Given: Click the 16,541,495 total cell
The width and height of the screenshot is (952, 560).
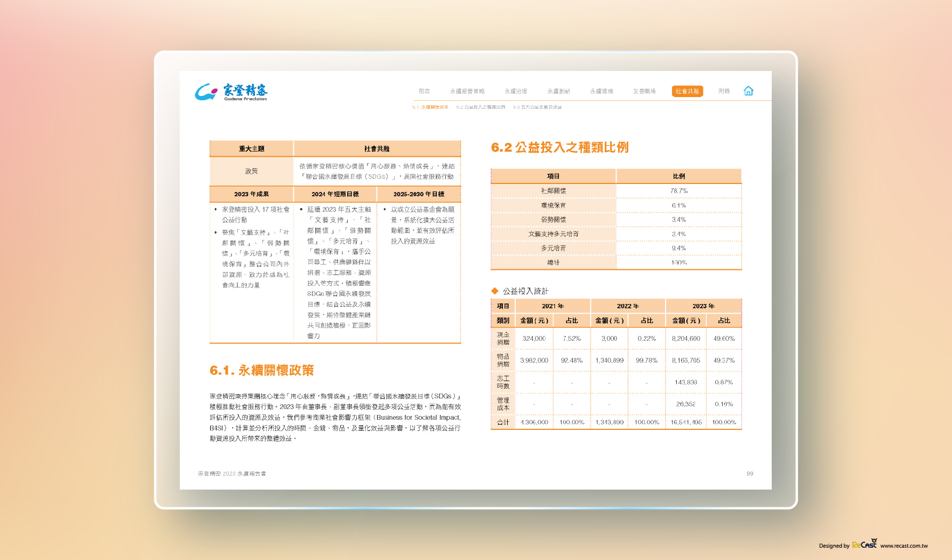Looking at the screenshot, I should (686, 422).
